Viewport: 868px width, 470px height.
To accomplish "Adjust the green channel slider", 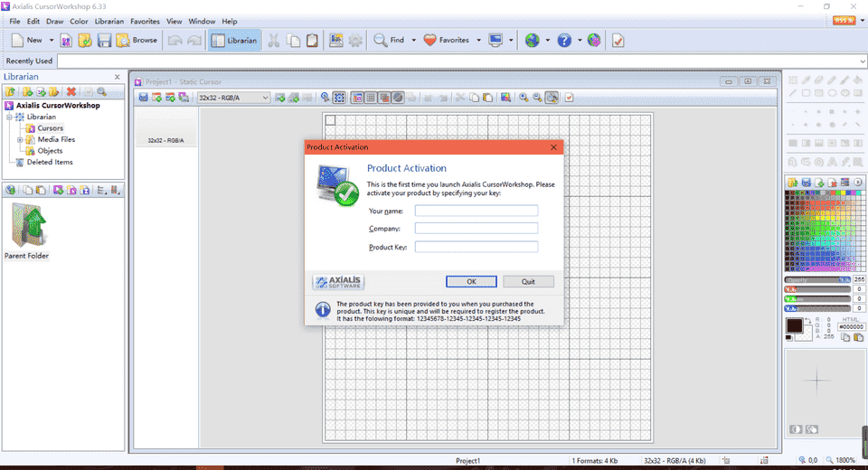I will (x=817, y=298).
